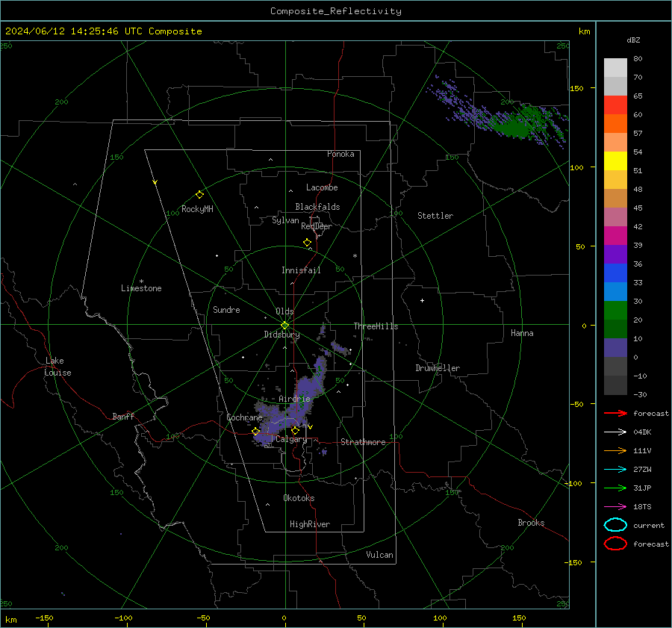The image size is (672, 628).
Task: Select the Olds label
Action: (x=284, y=311)
